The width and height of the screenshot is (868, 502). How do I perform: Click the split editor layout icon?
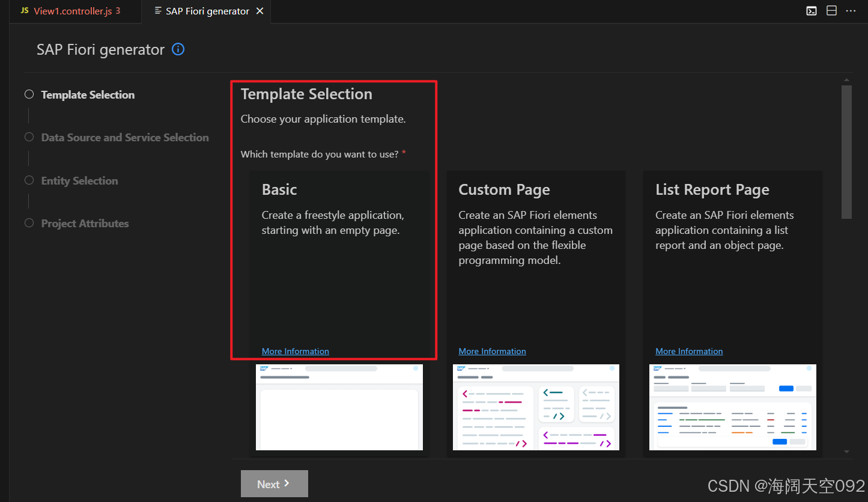point(831,11)
